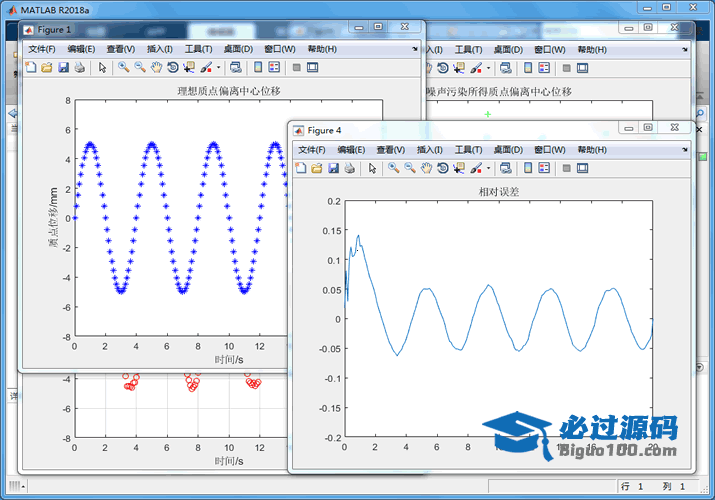Toggle Edit Plot arrow in Figure 4 toolbar
This screenshot has height=500, width=715.
click(x=372, y=168)
